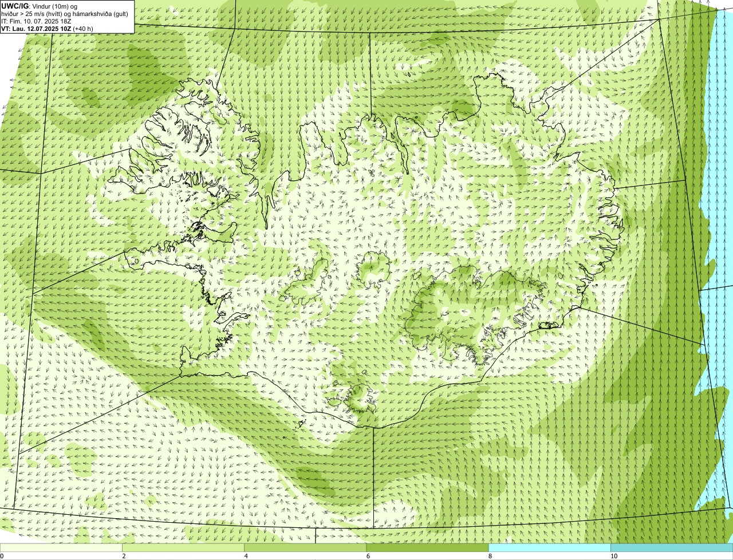733x560 pixels.
Task: Click the "hviður > 25 m/s (hvítt)" legend line
Action: pyautogui.click(x=64, y=14)
